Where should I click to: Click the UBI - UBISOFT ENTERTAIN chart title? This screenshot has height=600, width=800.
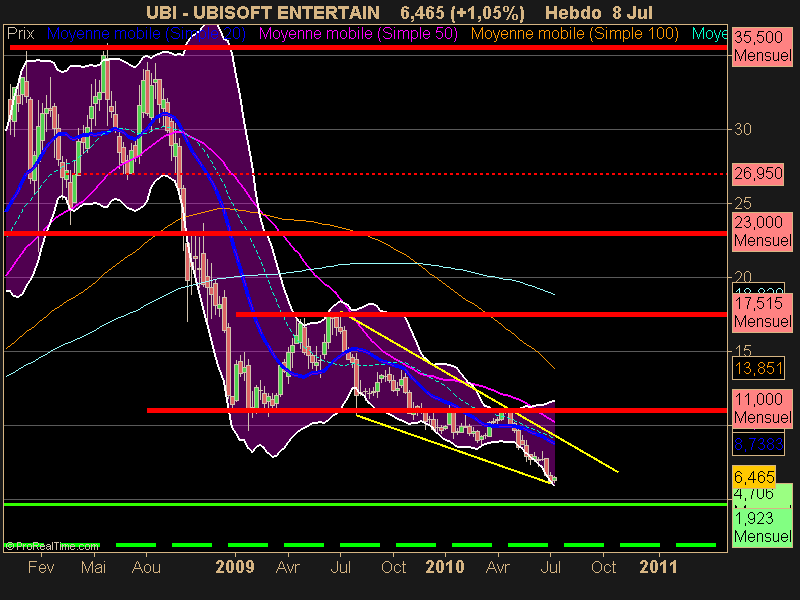coord(263,12)
